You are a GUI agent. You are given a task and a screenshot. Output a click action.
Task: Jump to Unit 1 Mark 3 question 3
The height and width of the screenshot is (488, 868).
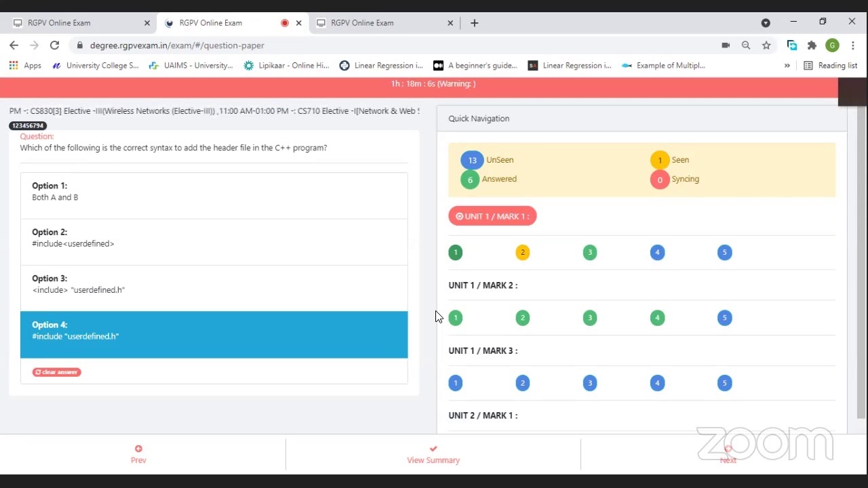590,384
